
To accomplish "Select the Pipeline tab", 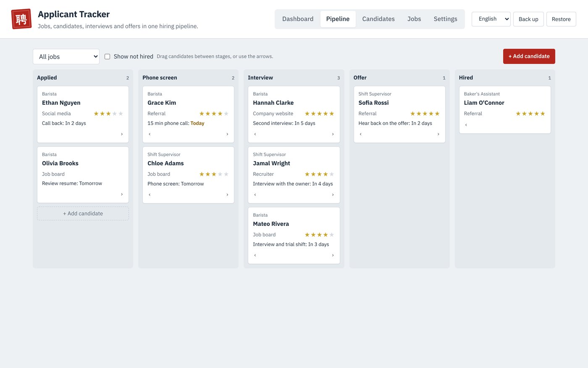I will (338, 19).
